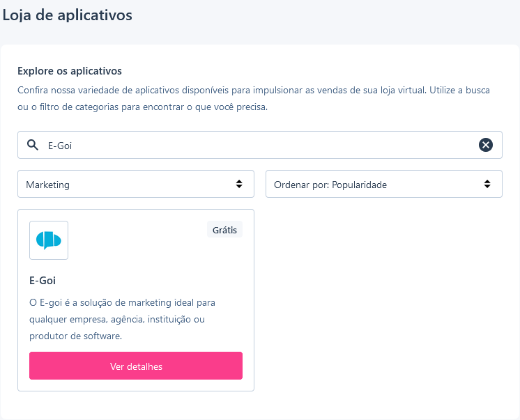Viewport: 520px width, 420px height.
Task: Click the Loja de aplicativos page heading
Action: (68, 15)
